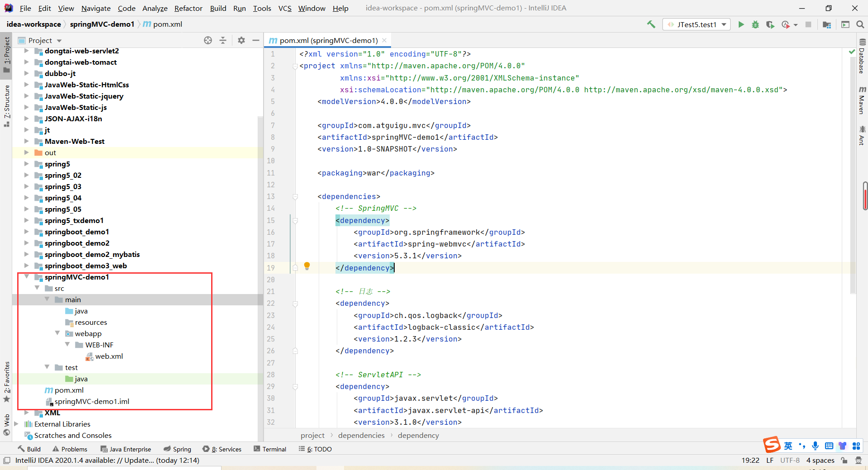Open the Java Enterprise tool window
Viewport: 868px width, 470px height.
coord(126,449)
